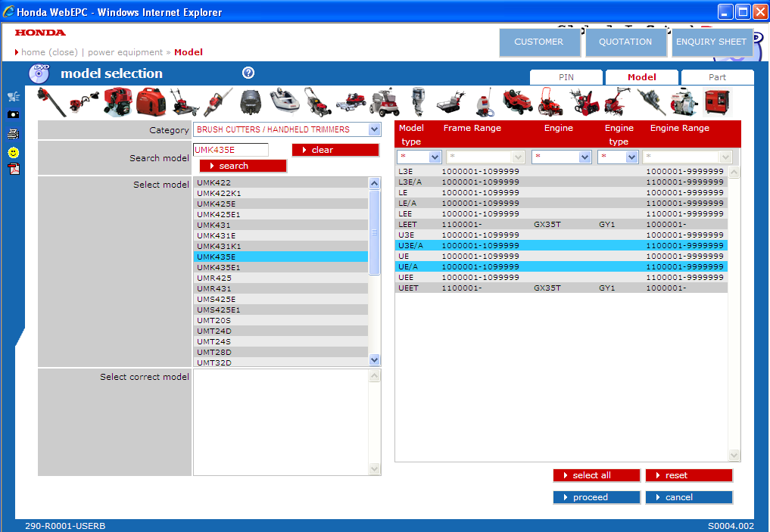Choose the red portable generator category icon

pyautogui.click(x=151, y=102)
